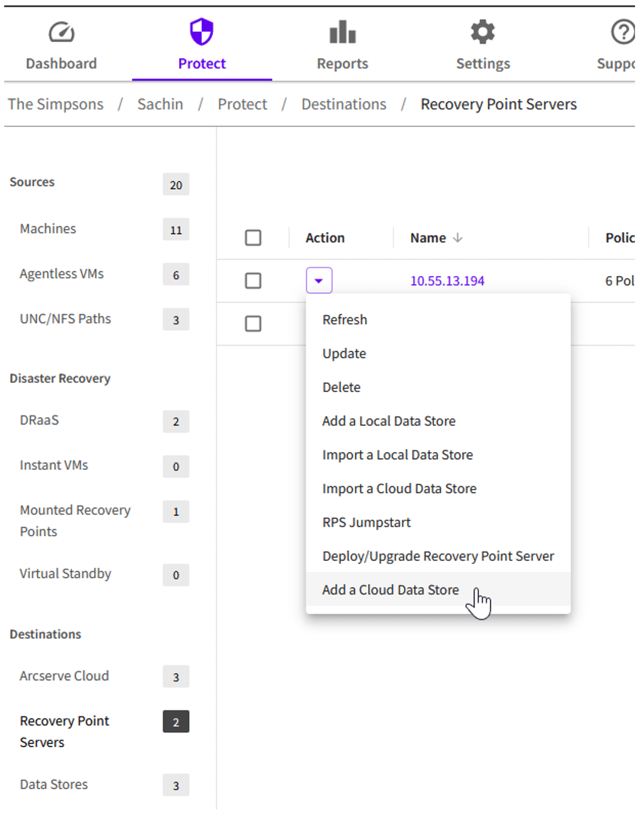Select Add a Cloud Data Store
The image size is (644, 813).
(438, 590)
